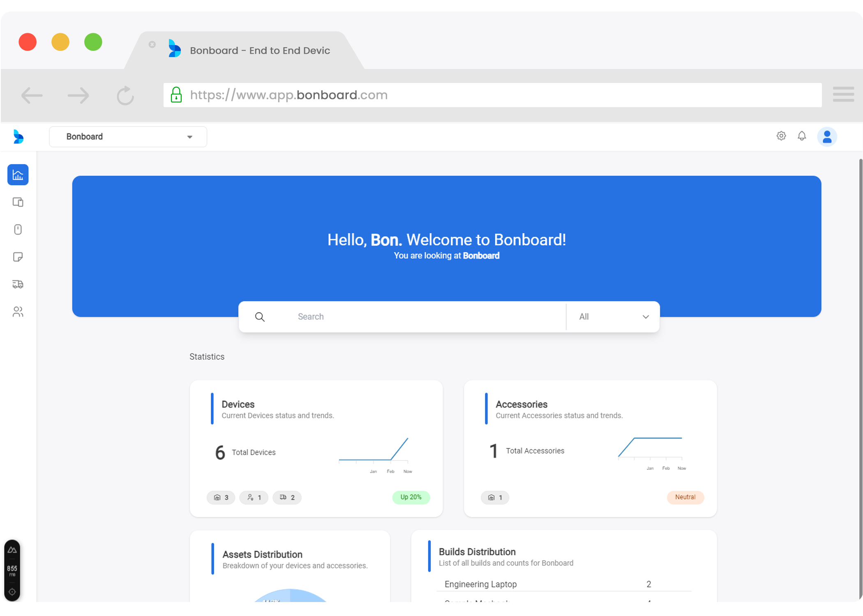This screenshot has width=863, height=616.
Task: Click the search magnifier icon
Action: pyautogui.click(x=260, y=317)
